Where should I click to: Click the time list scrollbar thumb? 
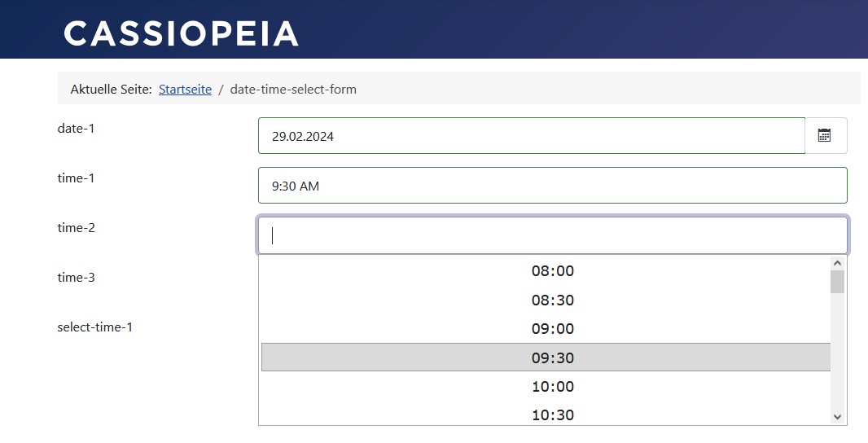point(837,282)
